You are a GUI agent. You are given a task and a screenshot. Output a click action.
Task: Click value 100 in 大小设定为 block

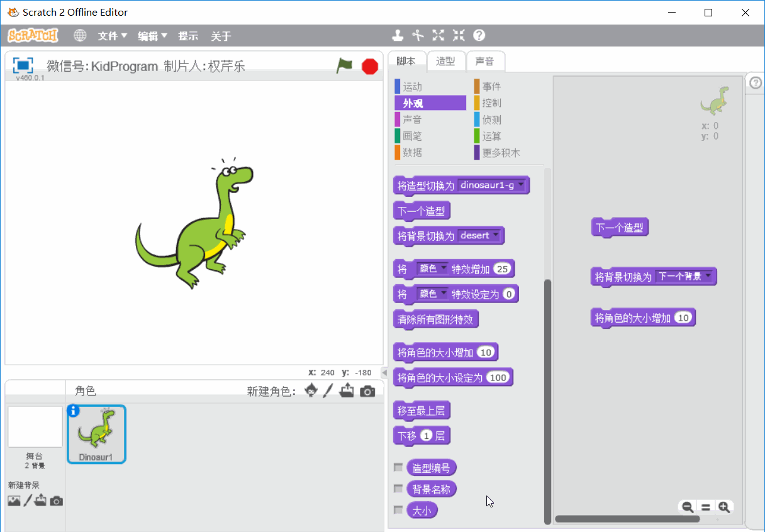click(498, 377)
